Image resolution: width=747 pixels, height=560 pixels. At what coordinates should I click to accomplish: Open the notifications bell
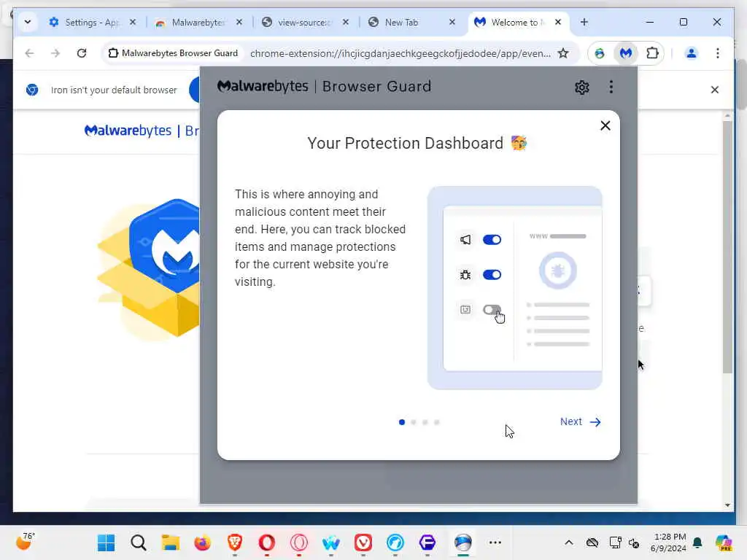click(697, 542)
